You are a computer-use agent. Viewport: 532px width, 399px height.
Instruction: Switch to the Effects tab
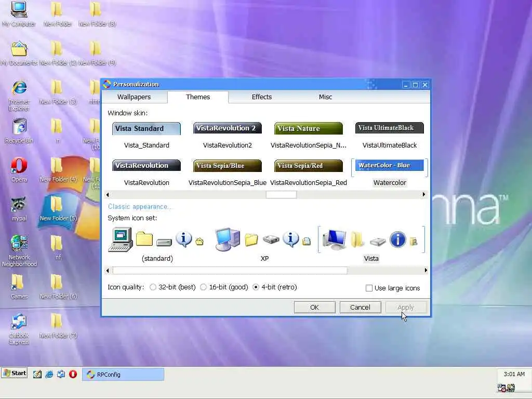coord(262,97)
